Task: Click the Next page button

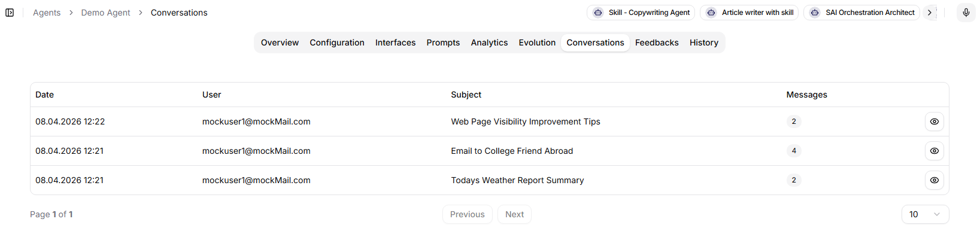Action: pyautogui.click(x=514, y=214)
